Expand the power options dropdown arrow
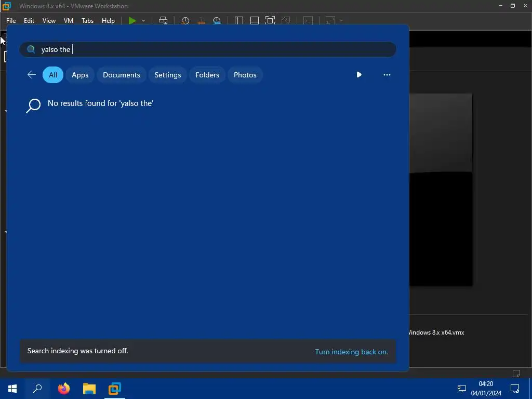The height and width of the screenshot is (399, 532). 143,21
